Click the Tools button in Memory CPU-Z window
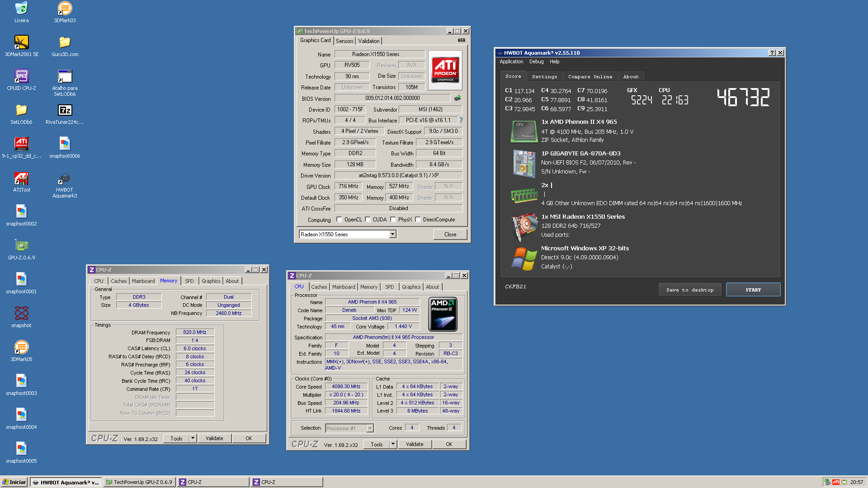Viewport: 868px width, 488px height. tap(176, 438)
